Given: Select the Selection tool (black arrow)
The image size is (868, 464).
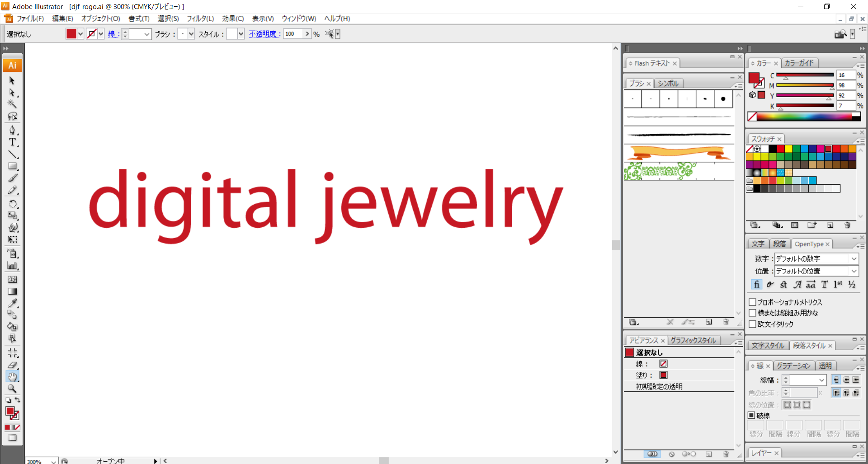Looking at the screenshot, I should pos(12,80).
